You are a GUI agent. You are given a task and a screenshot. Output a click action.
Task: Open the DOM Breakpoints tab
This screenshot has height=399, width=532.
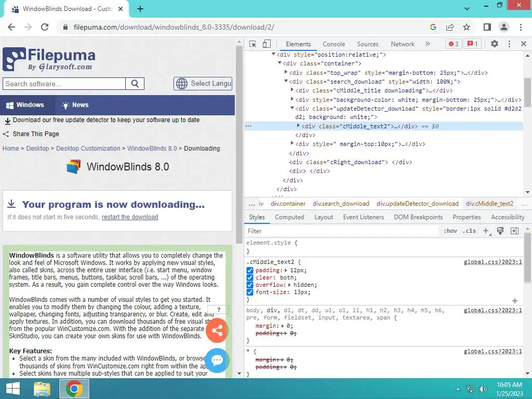click(418, 217)
